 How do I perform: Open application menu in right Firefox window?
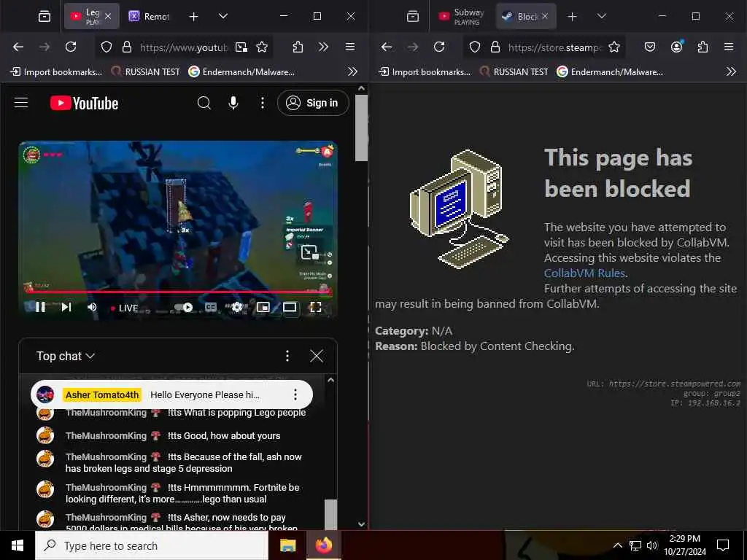click(x=729, y=47)
